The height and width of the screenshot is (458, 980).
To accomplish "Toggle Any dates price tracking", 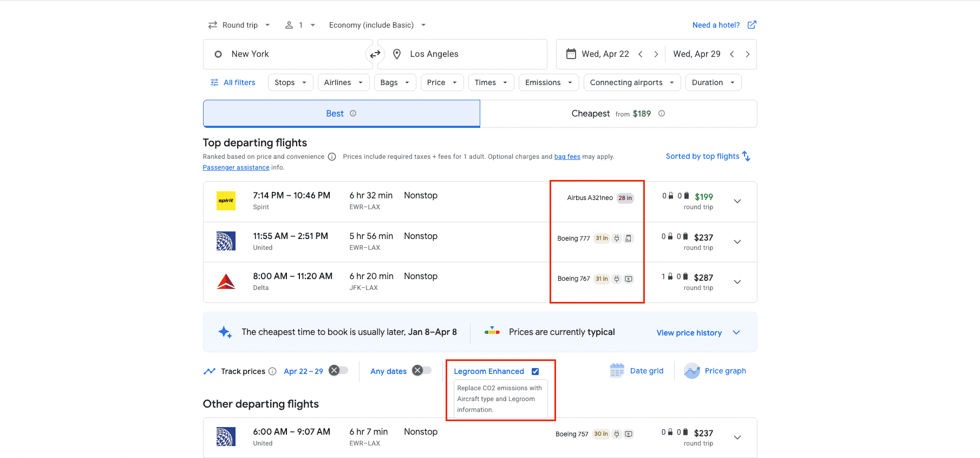I will [422, 370].
